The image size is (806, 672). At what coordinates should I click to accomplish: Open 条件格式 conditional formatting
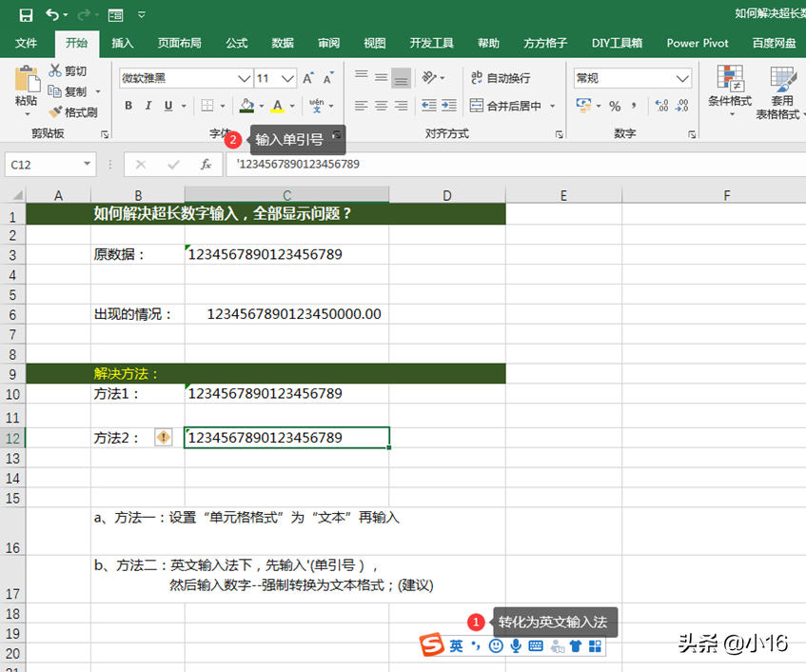pyautogui.click(x=730, y=90)
